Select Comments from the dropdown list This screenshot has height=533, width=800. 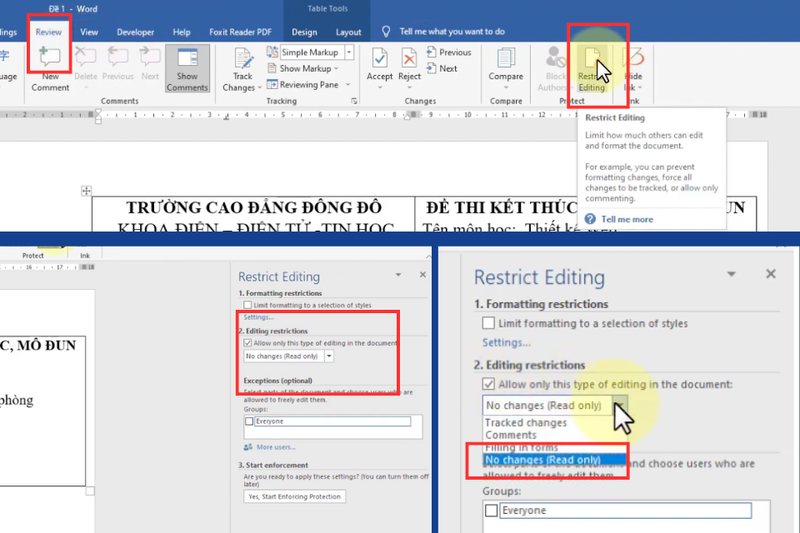[x=511, y=435]
